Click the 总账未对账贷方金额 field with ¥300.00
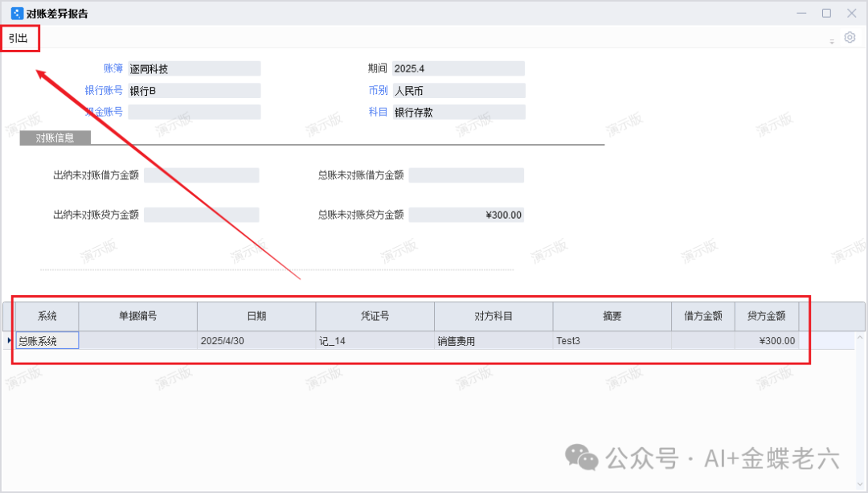This screenshot has height=493, width=868. 466,215
